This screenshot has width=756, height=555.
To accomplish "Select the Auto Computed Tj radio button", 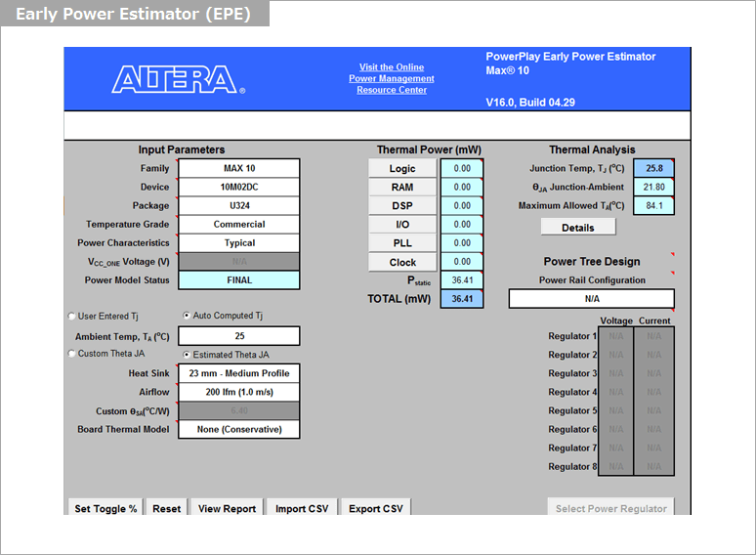I will (x=187, y=316).
